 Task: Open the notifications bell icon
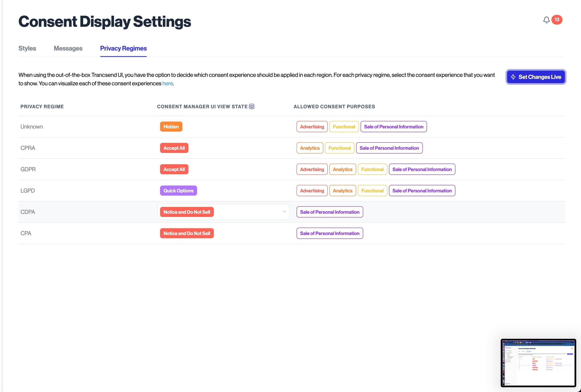(546, 20)
